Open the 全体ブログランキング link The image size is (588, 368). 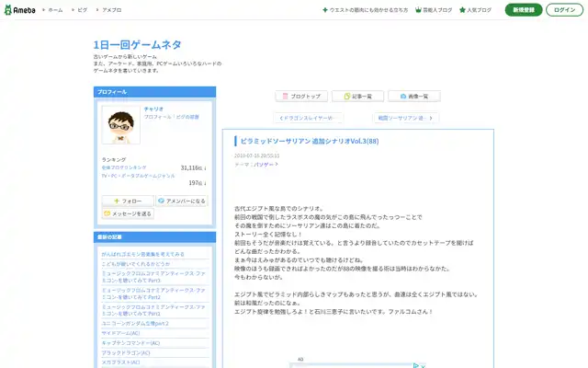(124, 167)
